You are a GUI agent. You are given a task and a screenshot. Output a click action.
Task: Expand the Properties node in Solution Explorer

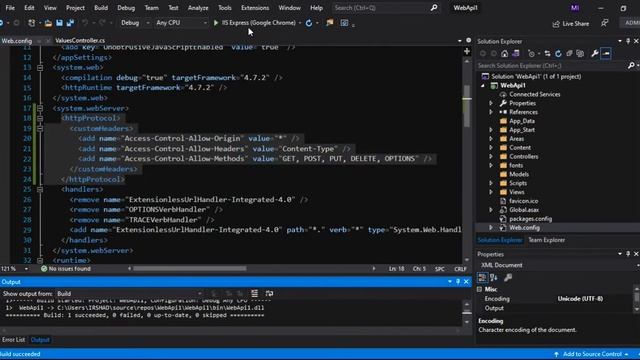[491, 103]
